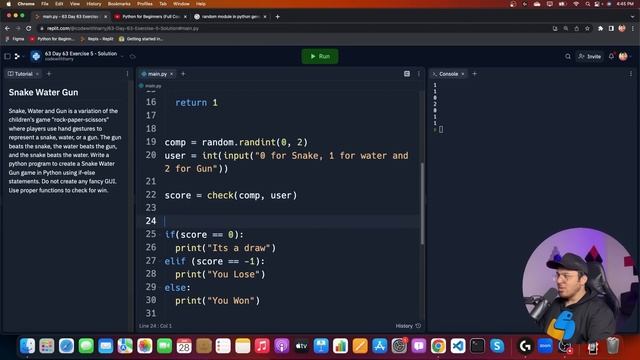Add new tab next to main.py
This screenshot has width=640, height=360.
183,74
